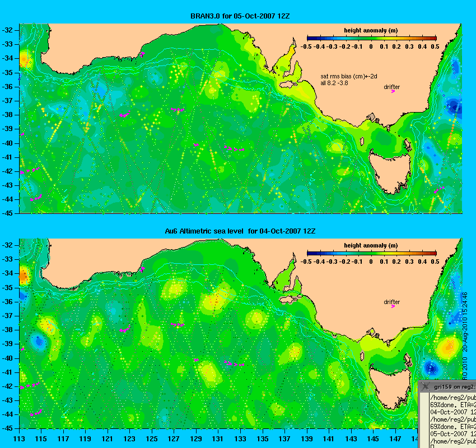
Task: Click the X icon of the gri159 terminal window
Action: tap(426, 386)
